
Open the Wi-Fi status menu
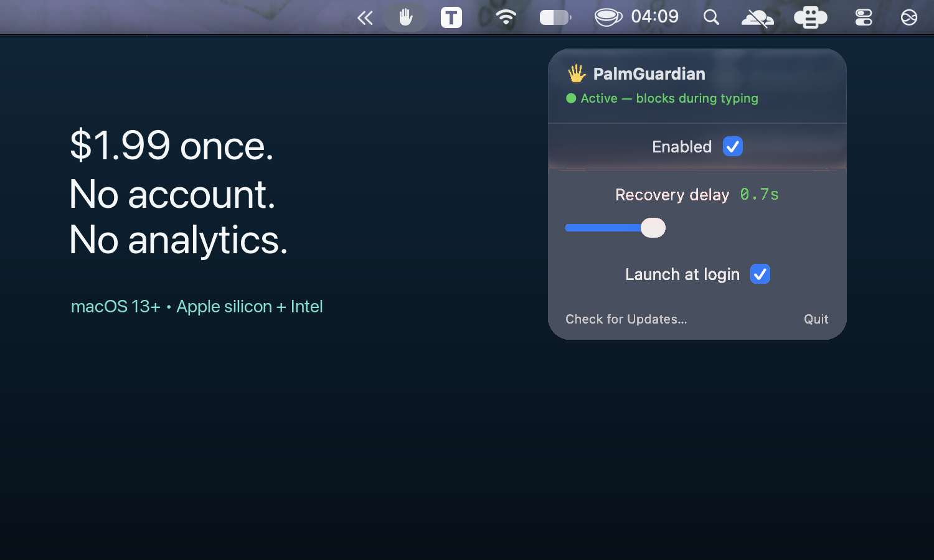click(506, 17)
